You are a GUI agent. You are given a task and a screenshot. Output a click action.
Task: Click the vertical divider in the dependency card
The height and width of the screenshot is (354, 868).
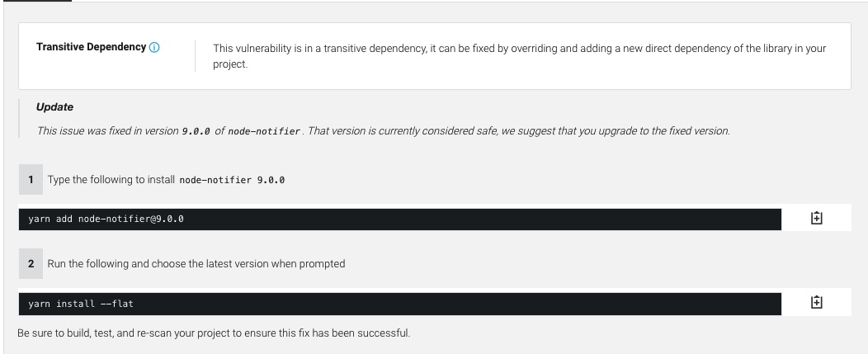(195, 56)
